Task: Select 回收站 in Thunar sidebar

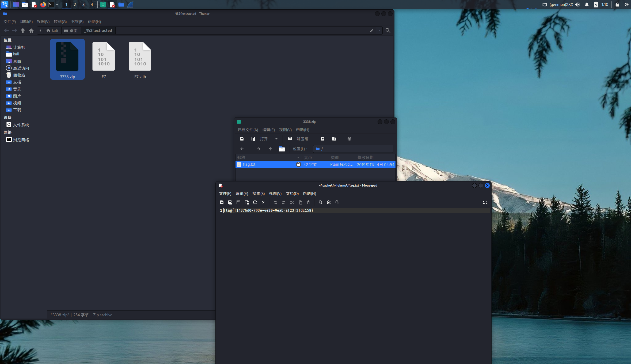Action: 19,75
